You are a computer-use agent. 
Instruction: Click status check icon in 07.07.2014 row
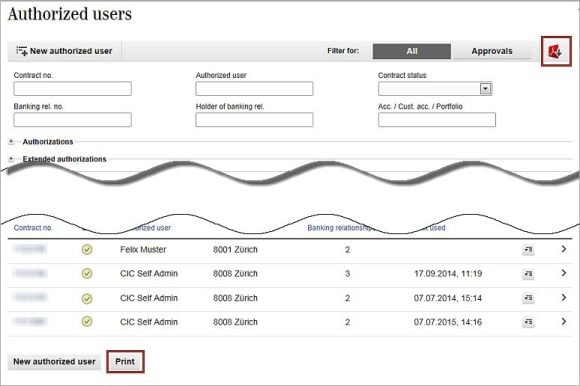click(x=87, y=298)
